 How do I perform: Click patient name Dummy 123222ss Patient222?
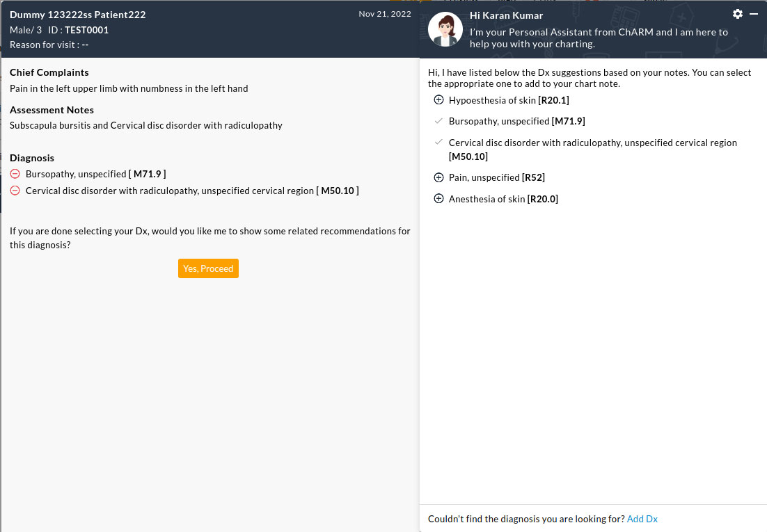[x=78, y=15]
